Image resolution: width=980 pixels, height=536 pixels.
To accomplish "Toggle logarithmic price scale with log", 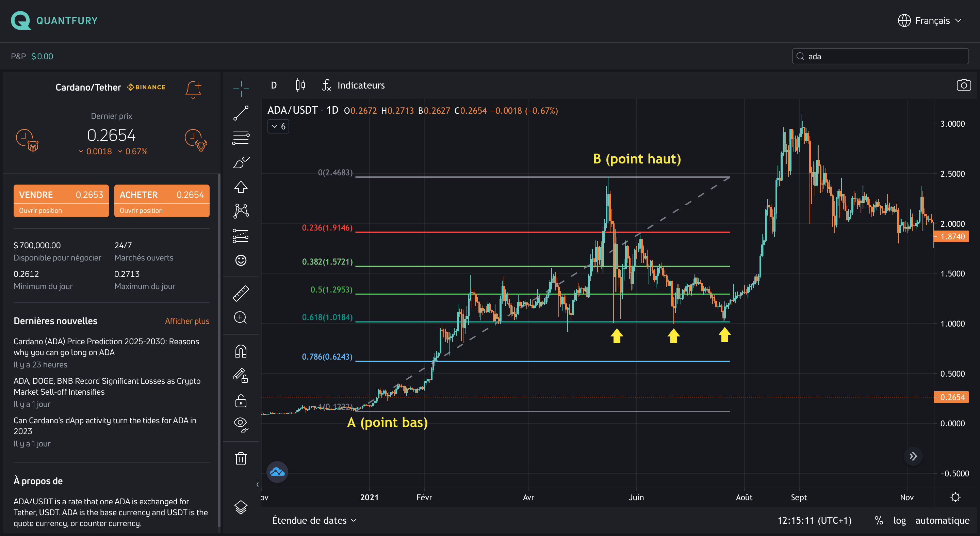I will point(900,520).
